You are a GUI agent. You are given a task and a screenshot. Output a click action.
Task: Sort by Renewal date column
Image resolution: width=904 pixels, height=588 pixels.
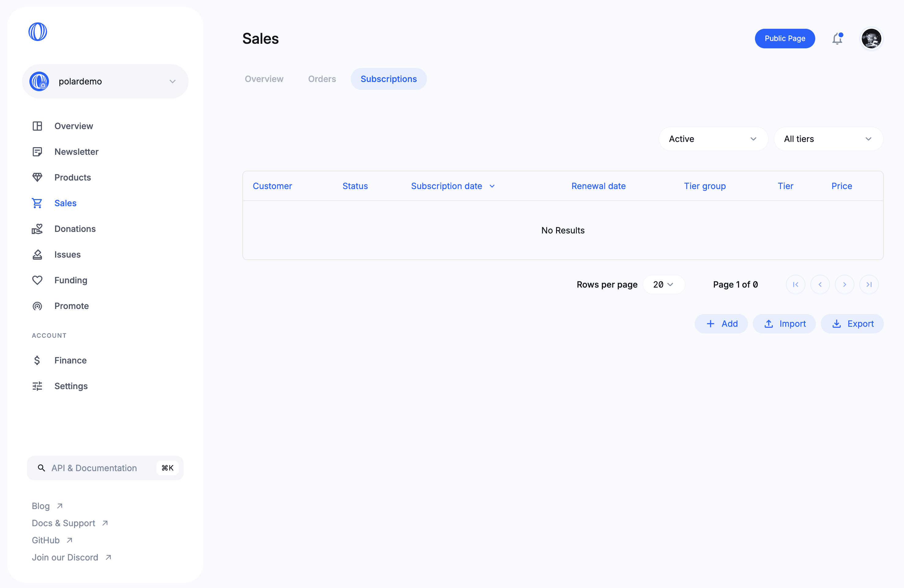[598, 186]
